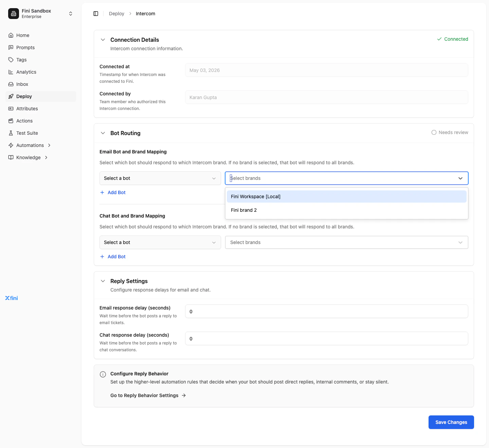Image resolution: width=489 pixels, height=448 pixels.
Task: Go to Test Suite page
Action: (41, 133)
